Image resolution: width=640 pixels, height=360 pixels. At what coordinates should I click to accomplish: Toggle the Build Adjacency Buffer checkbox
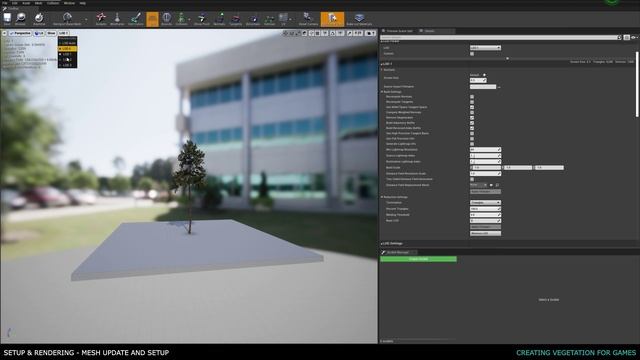472,123
